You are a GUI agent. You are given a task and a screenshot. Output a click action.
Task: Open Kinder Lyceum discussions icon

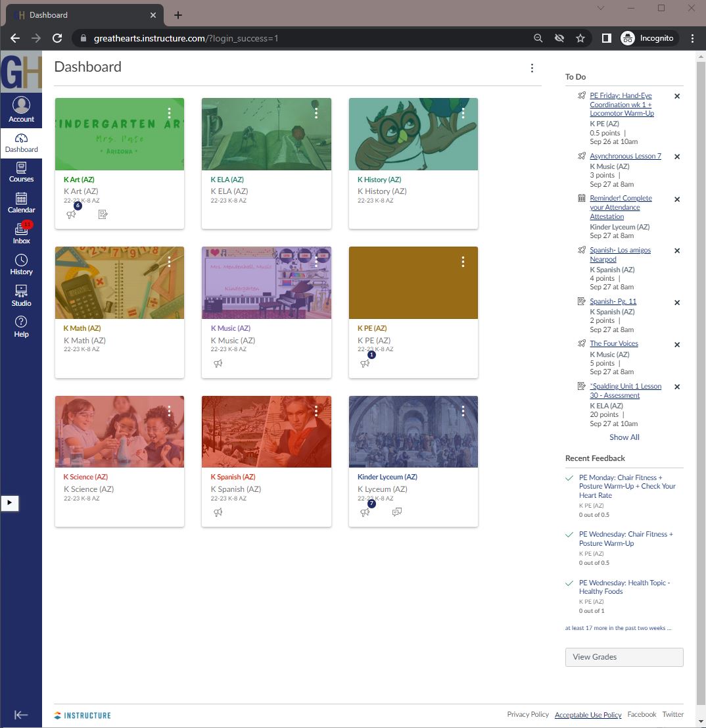[396, 512]
